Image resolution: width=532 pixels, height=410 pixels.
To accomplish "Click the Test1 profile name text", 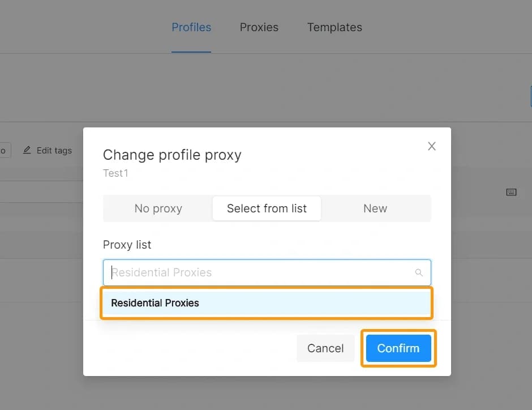I will pyautogui.click(x=115, y=173).
